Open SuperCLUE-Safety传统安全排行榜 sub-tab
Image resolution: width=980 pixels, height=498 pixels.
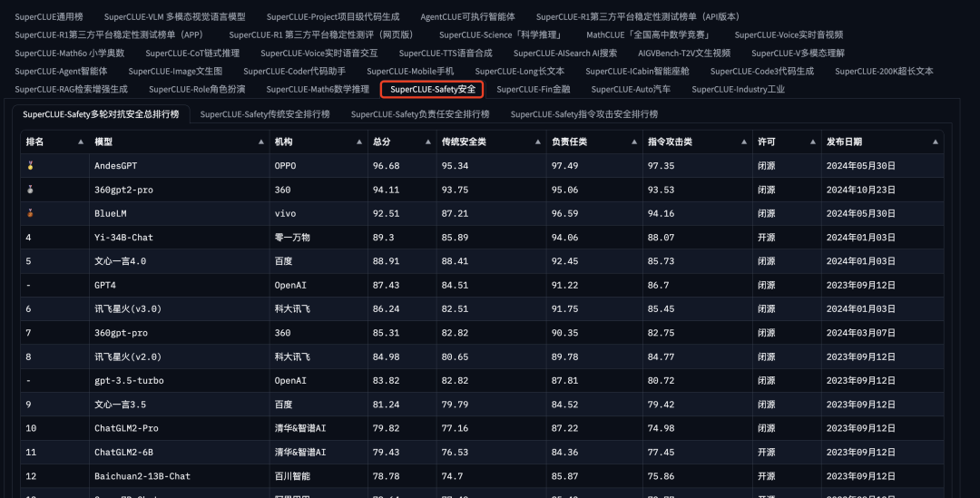pyautogui.click(x=265, y=114)
